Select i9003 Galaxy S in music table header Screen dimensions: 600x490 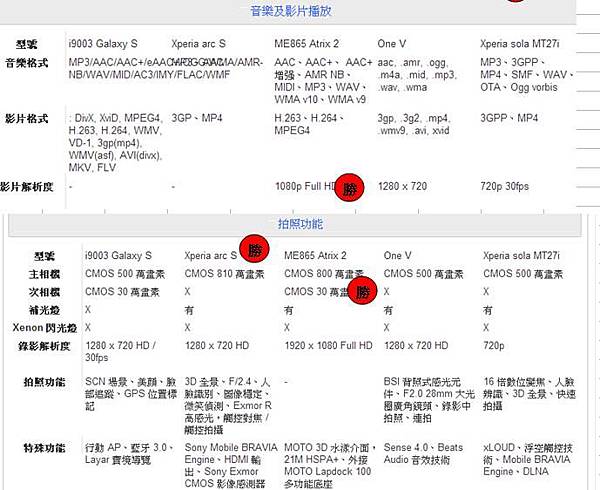click(x=103, y=44)
